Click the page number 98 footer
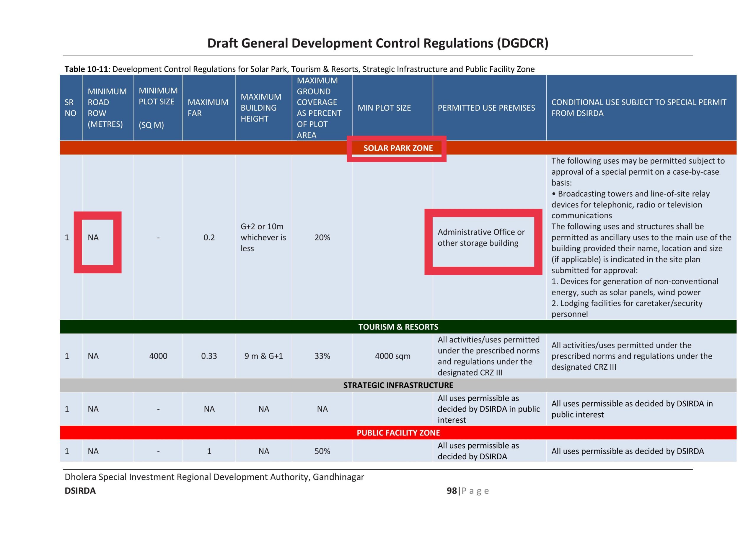Image resolution: width=756 pixels, height=534 pixels. (452, 491)
